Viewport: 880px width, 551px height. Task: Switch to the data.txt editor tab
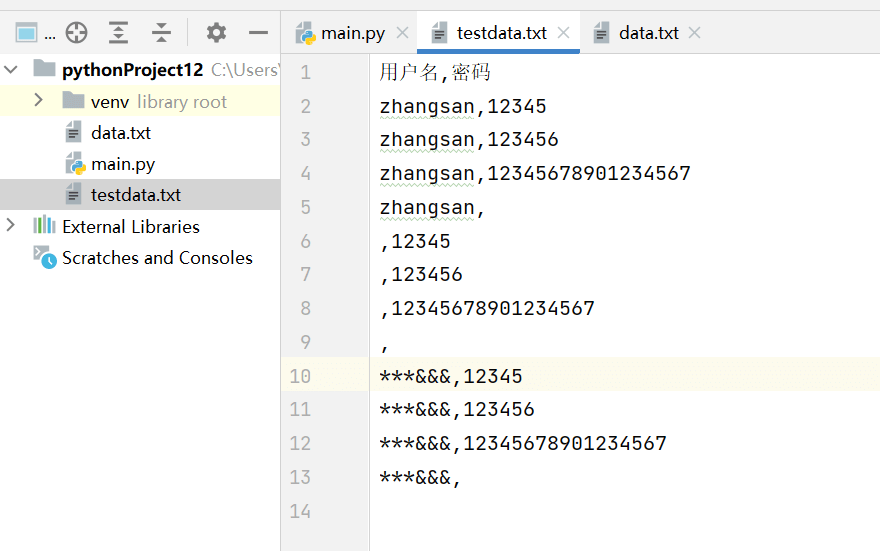point(648,33)
